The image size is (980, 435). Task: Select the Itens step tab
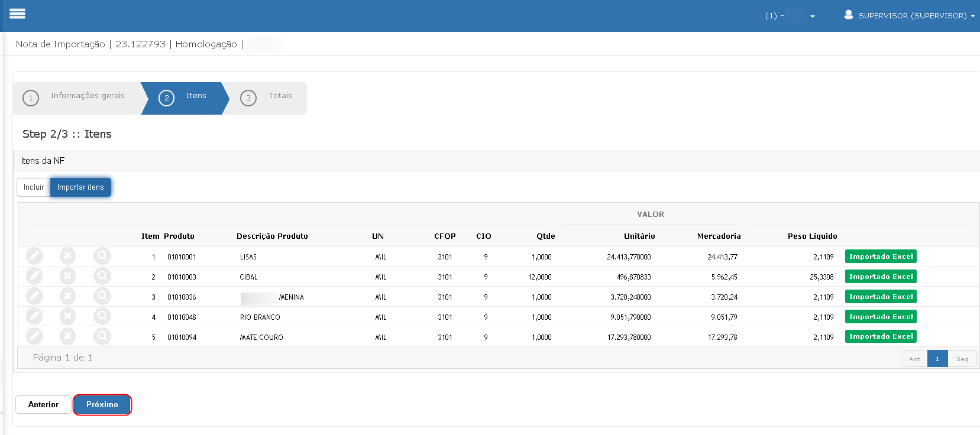tap(185, 98)
